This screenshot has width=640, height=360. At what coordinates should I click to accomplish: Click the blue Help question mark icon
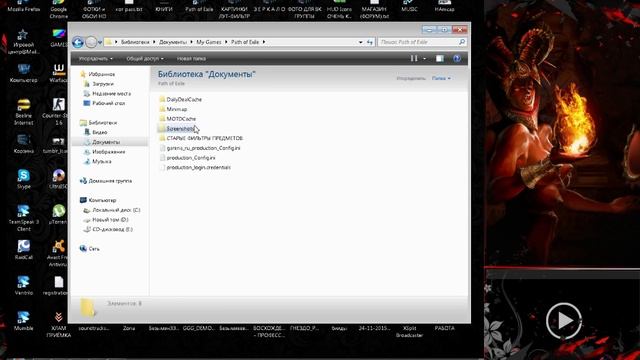[457, 59]
